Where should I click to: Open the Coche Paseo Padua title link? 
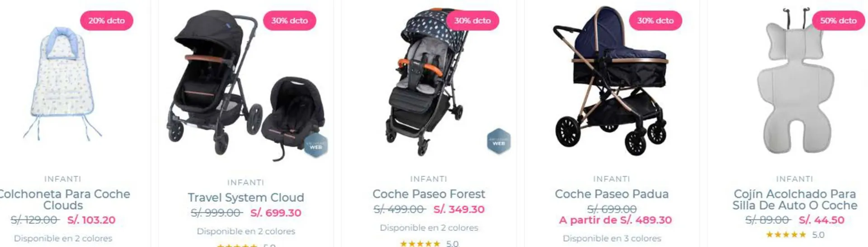611,194
